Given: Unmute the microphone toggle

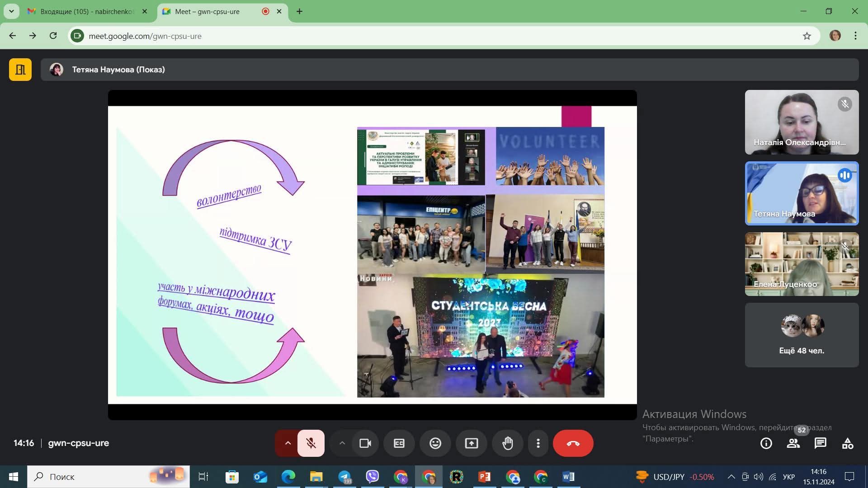Looking at the screenshot, I should (311, 443).
